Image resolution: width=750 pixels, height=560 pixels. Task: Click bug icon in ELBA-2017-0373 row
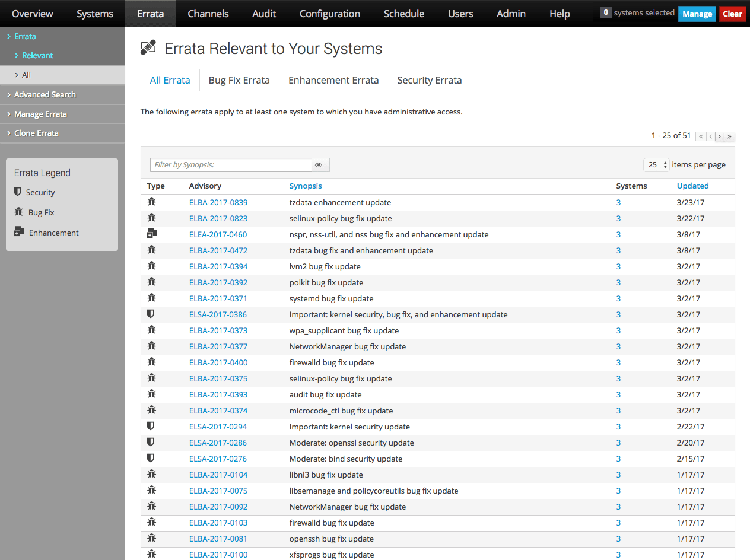point(152,330)
